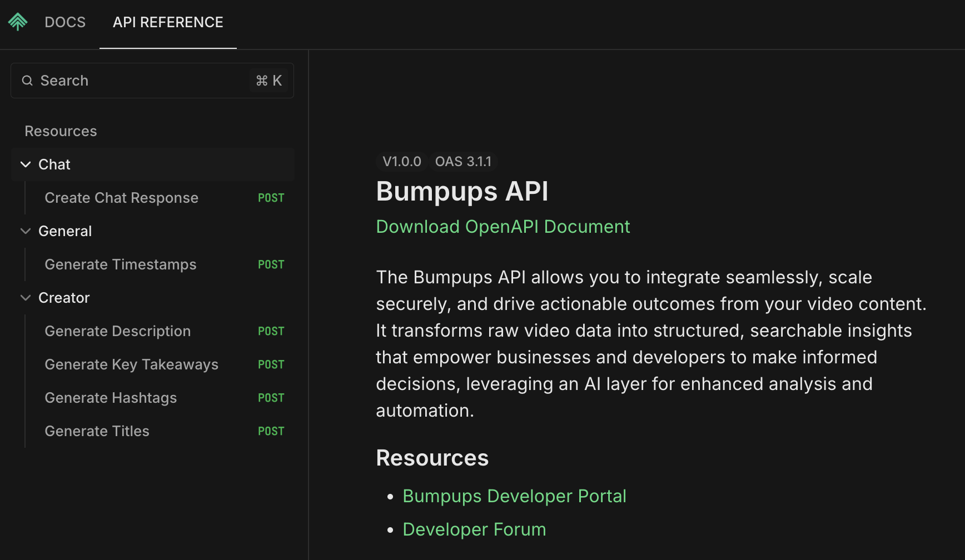This screenshot has width=965, height=560.
Task: Click the Resources heading in main content
Action: (x=432, y=458)
